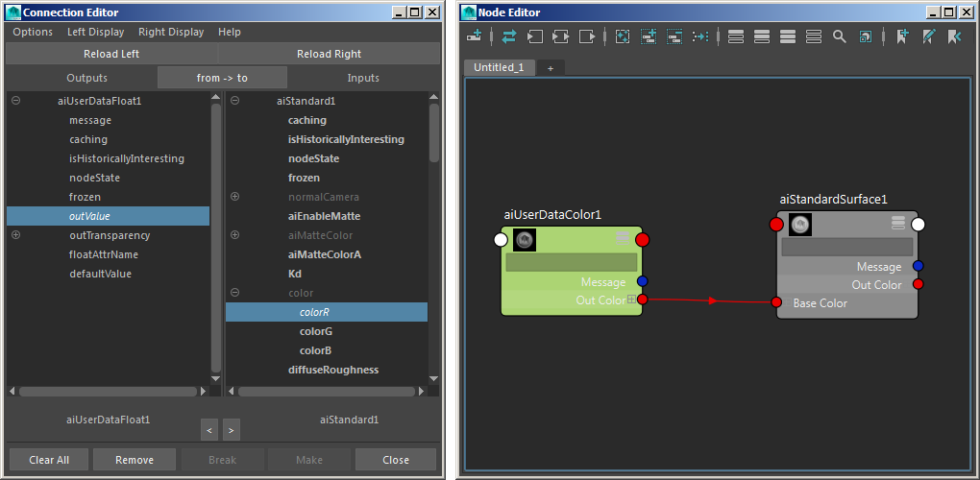The image size is (980, 480).
Task: Set nodes to full view mode
Action: click(x=788, y=36)
